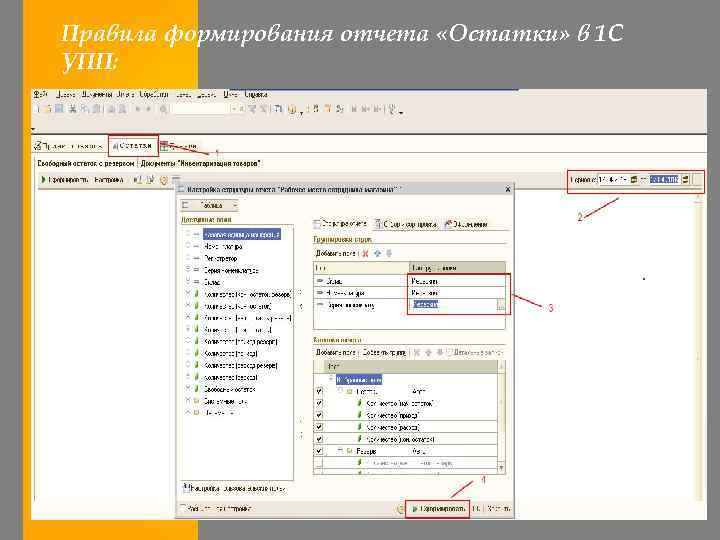Click Закрыть button in settings dialog
The width and height of the screenshot is (720, 540).
[x=499, y=508]
